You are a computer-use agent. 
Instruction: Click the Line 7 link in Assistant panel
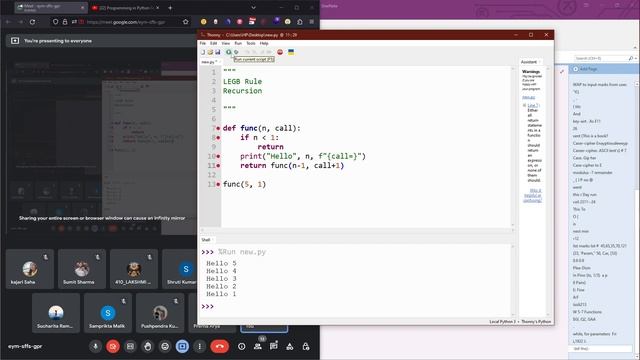pos(533,105)
